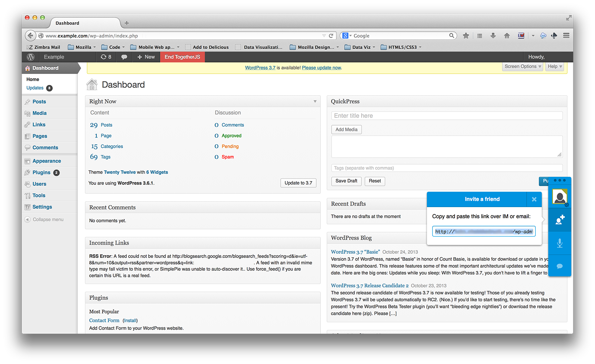Collapse the Right Now widget arrow
Screen dimensions: 595x364
(315, 101)
